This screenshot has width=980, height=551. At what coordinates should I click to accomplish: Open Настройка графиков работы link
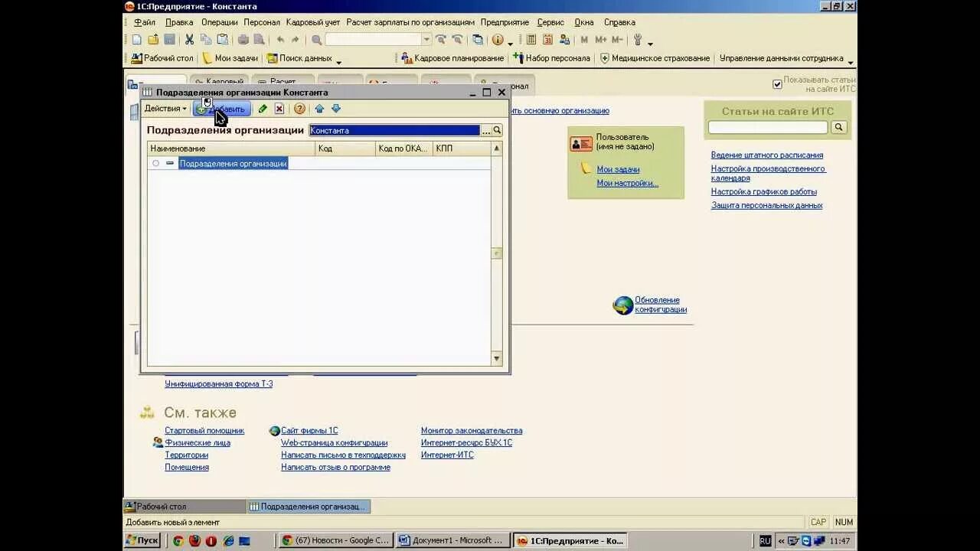coord(764,192)
